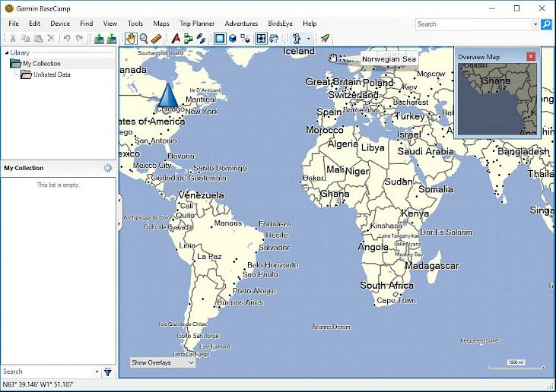Screen dimensions: 556x392
Task: Click the activity profile figure icon
Action: tap(297, 38)
